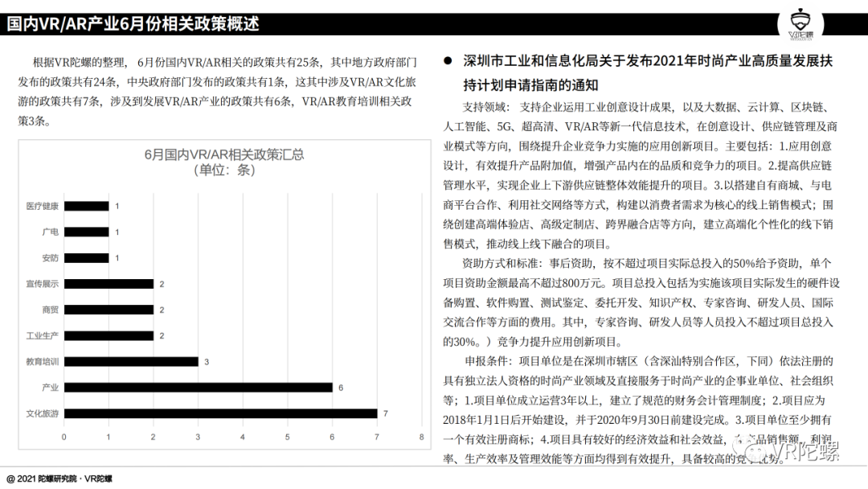
Task: Click the longest bar, 文化旅游
Action: (x=221, y=413)
